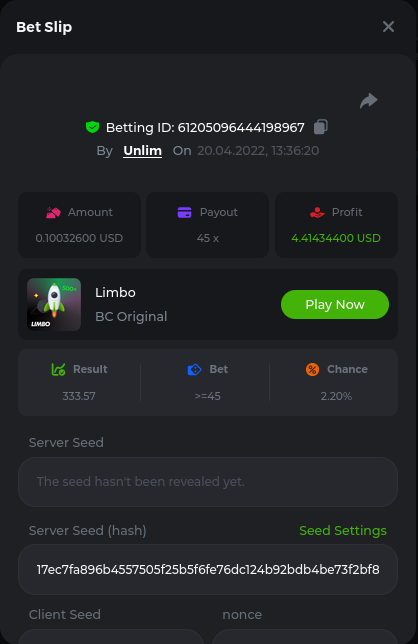
Task: Open Unlim's user profile link
Action: click(142, 151)
